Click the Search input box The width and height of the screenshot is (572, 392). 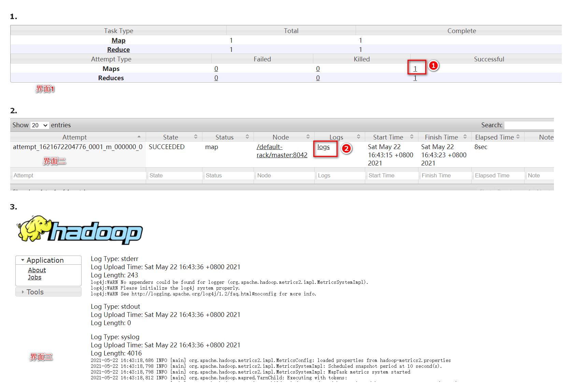528,125
